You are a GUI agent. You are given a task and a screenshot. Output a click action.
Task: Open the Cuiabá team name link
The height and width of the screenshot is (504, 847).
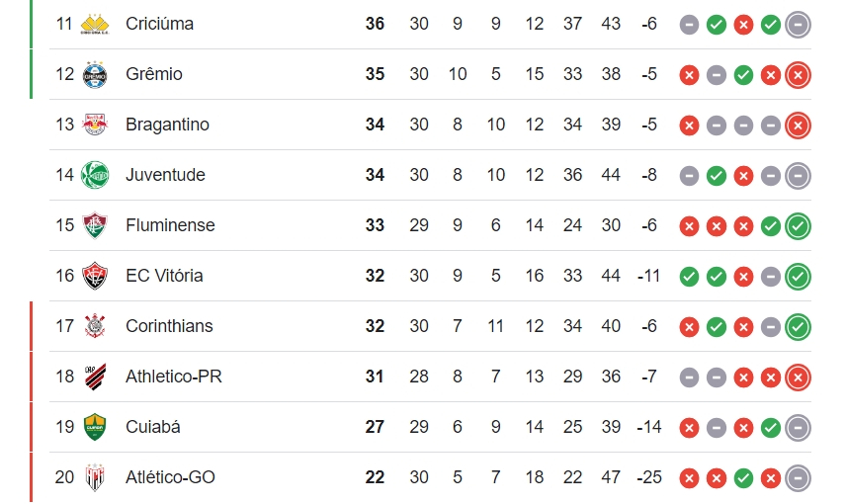click(x=153, y=427)
